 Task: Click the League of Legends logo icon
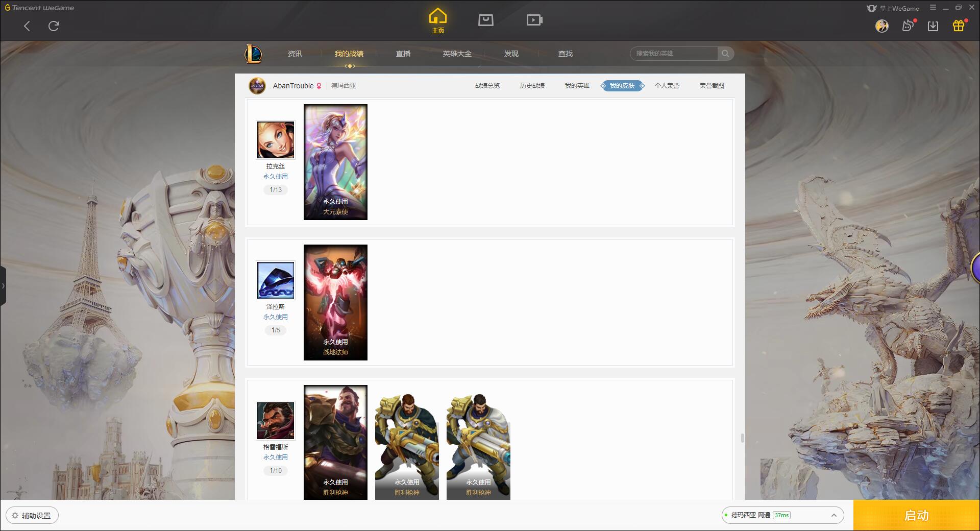[x=253, y=54]
